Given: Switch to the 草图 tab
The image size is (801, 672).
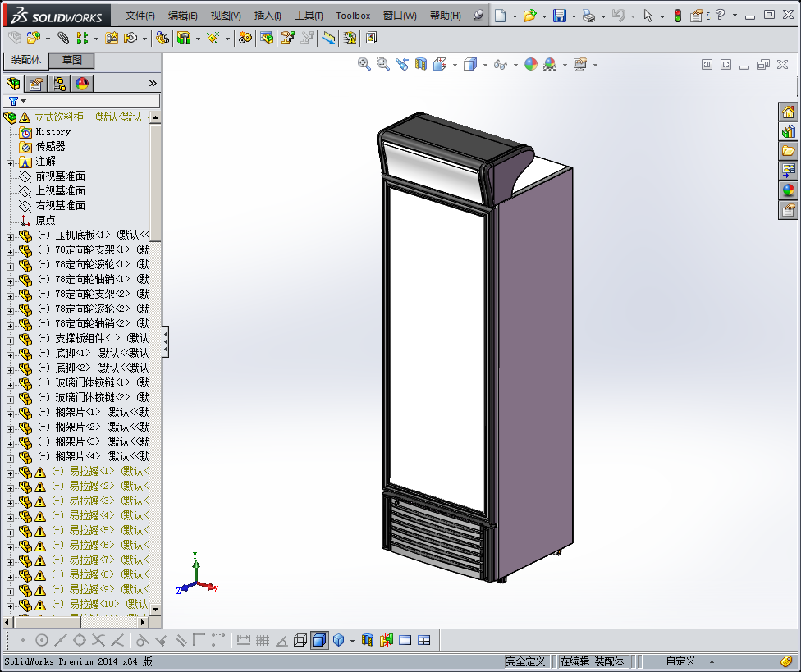Looking at the screenshot, I should tap(71, 60).
